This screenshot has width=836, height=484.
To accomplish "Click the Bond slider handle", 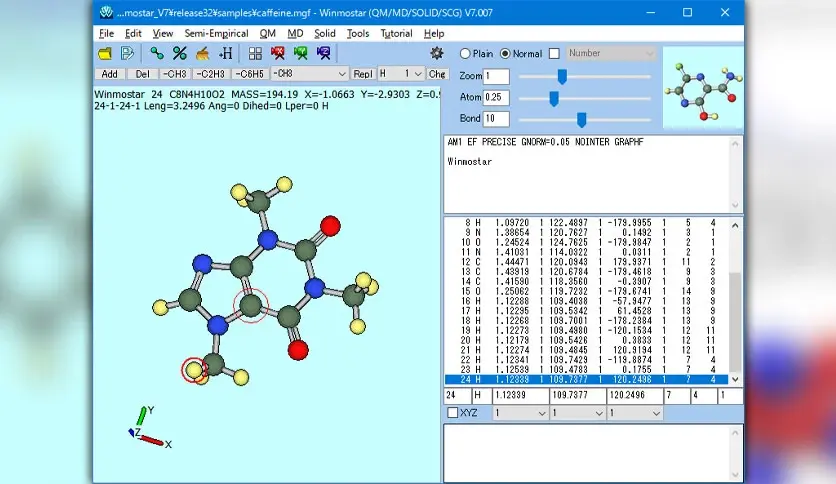I will point(582,119).
